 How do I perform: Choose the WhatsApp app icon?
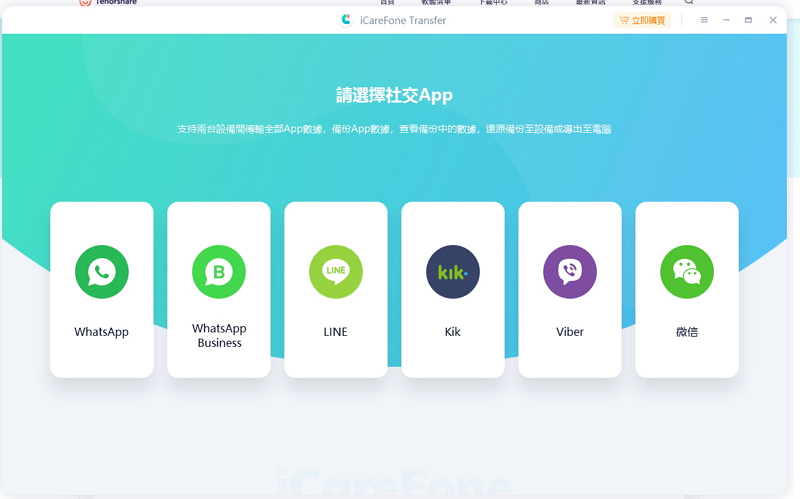(x=102, y=272)
